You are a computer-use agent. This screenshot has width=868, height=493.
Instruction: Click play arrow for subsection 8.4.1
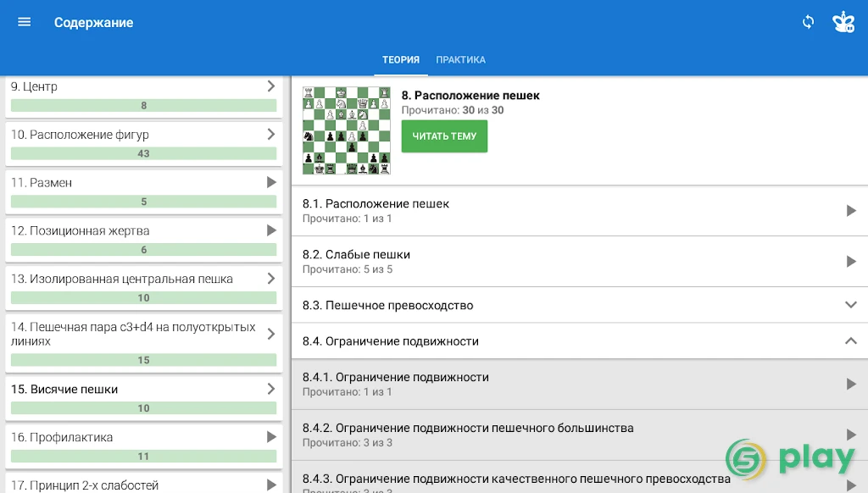pyautogui.click(x=851, y=384)
